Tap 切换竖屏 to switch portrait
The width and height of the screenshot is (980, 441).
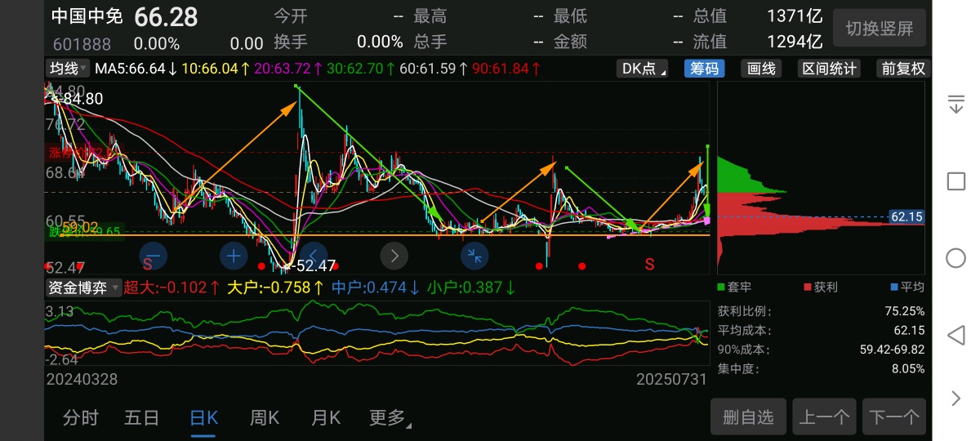point(880,29)
